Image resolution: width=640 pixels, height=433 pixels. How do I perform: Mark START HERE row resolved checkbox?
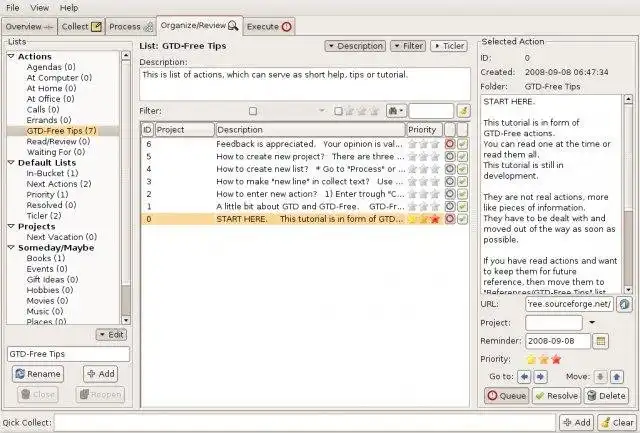click(x=462, y=219)
